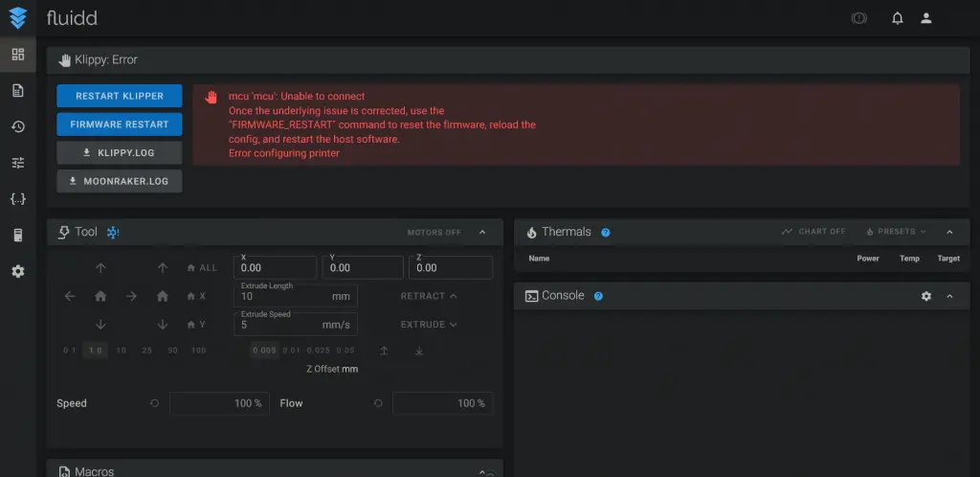Open the Dashboard sidebar icon
Viewport: 980px width, 477px height.
point(18,55)
